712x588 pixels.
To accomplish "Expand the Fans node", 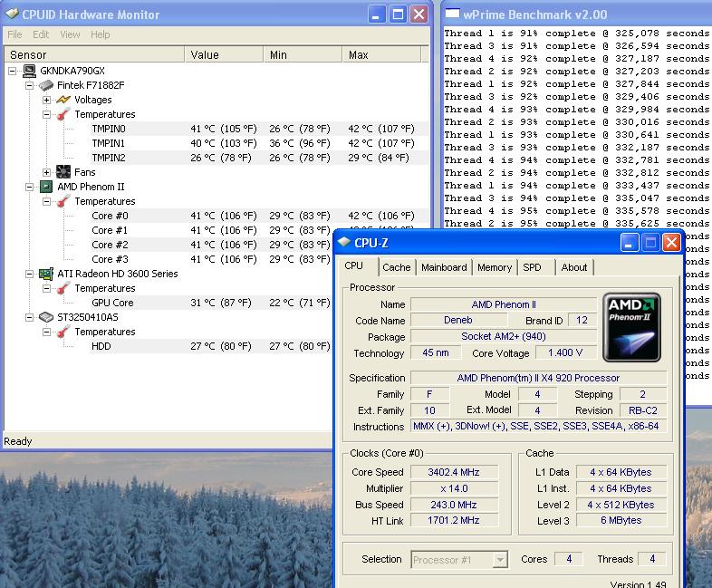I will coord(47,172).
